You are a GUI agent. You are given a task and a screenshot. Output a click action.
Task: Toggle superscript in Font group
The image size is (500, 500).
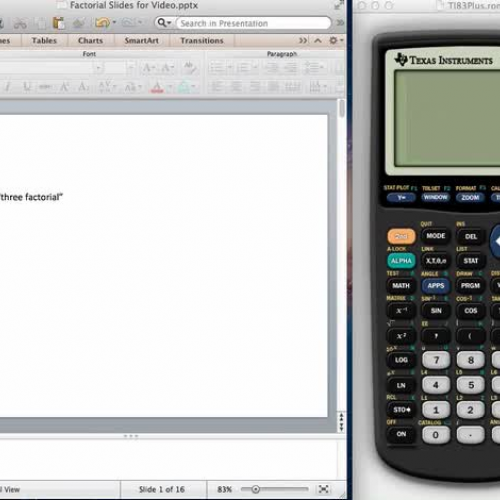pyautogui.click(x=64, y=87)
